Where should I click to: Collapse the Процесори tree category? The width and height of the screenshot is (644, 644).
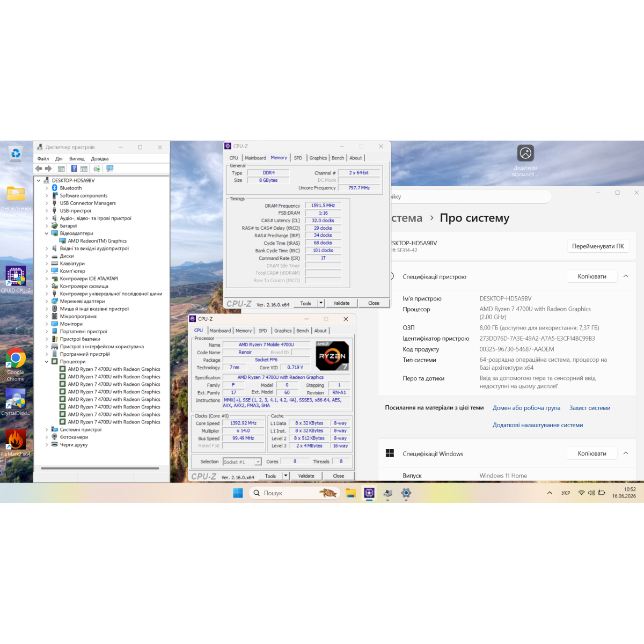pos(47,362)
